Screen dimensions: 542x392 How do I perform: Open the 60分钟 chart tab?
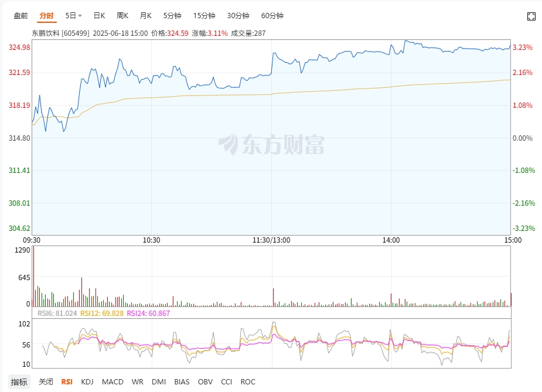pos(272,16)
